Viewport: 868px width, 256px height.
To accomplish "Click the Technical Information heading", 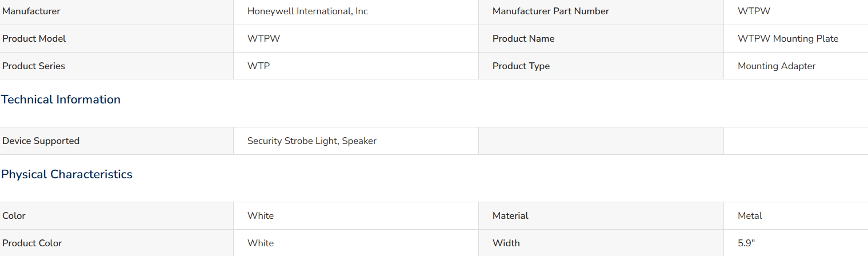I will click(61, 99).
